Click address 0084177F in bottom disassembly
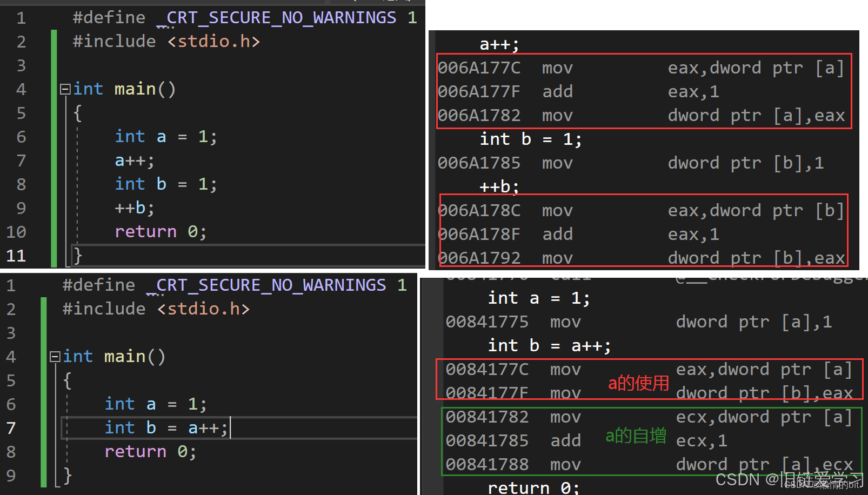The image size is (868, 495). [x=487, y=393]
